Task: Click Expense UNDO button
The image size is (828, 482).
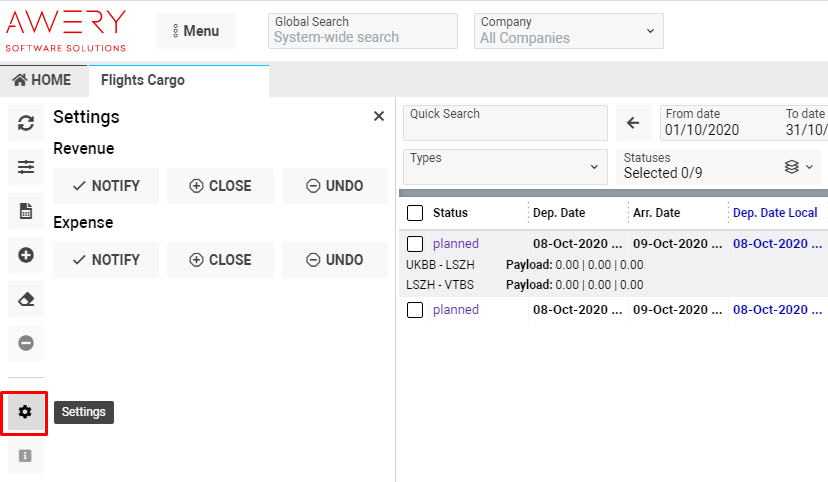Action: pos(334,260)
